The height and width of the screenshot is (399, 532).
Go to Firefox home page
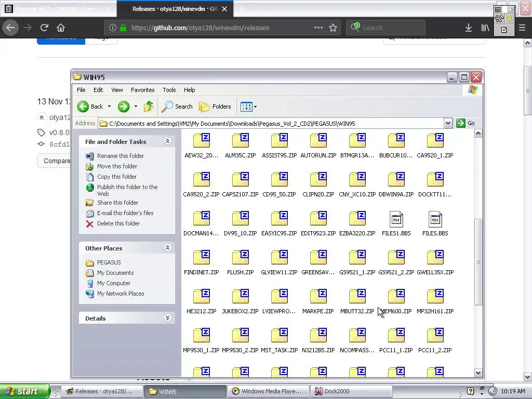click(x=61, y=28)
